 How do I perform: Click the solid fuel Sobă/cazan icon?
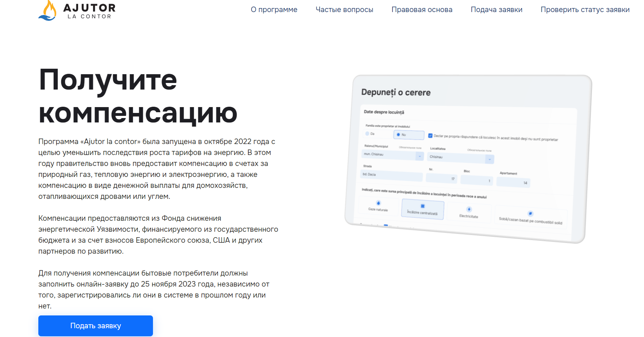point(530,213)
